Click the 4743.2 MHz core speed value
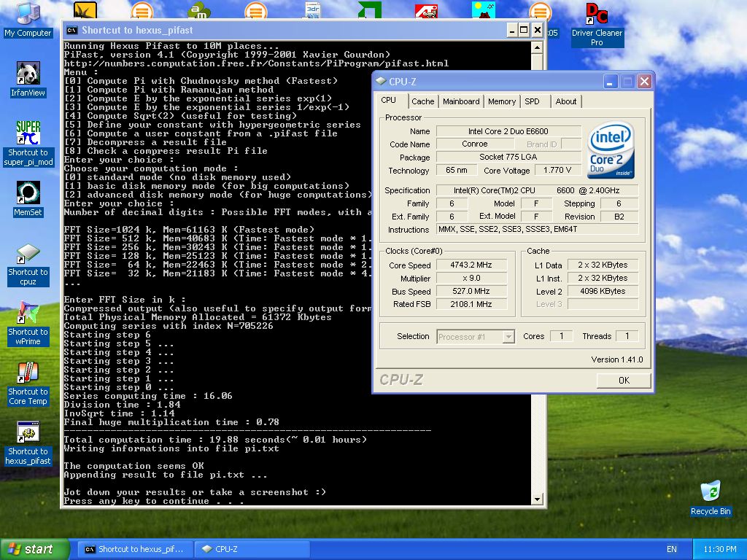This screenshot has height=560, width=747. (471, 265)
